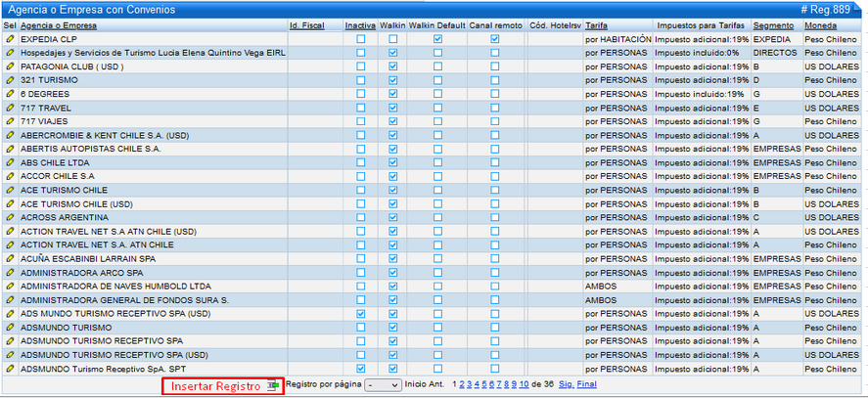
Task: Select the ACE TURISMO CHILE name cell
Action: point(65,191)
